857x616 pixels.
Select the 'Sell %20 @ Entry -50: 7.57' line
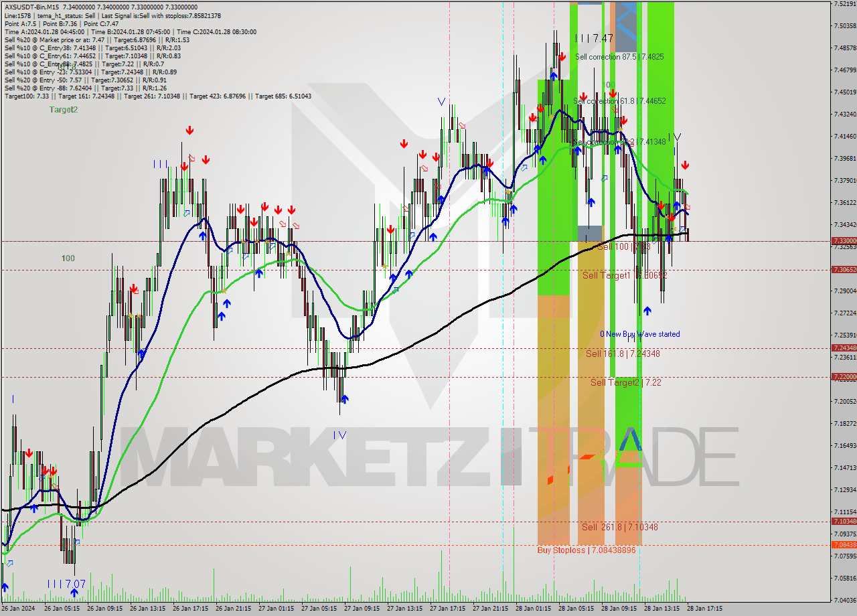pos(85,80)
